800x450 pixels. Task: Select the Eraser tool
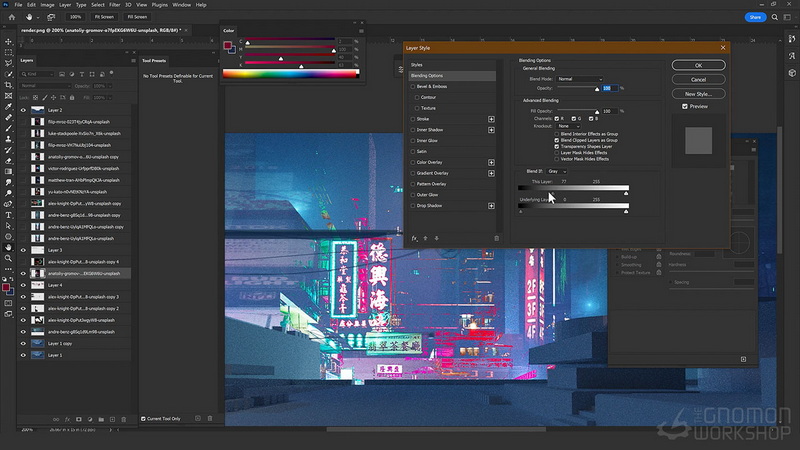[x=8, y=161]
